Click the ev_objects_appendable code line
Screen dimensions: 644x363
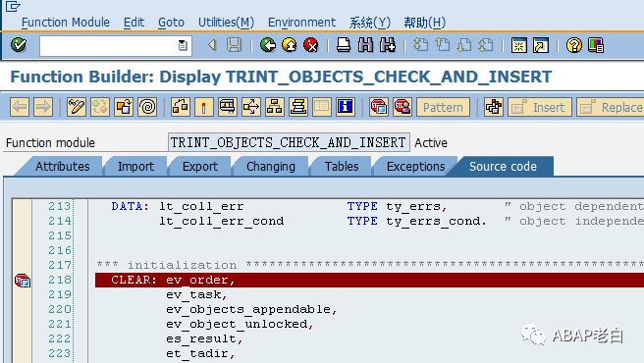coord(251,309)
